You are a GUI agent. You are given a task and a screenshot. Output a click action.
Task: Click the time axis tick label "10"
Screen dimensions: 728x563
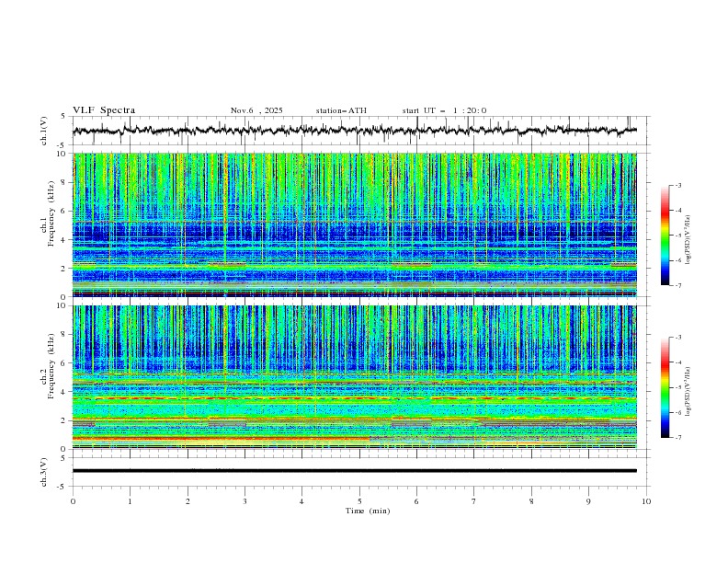click(x=646, y=501)
